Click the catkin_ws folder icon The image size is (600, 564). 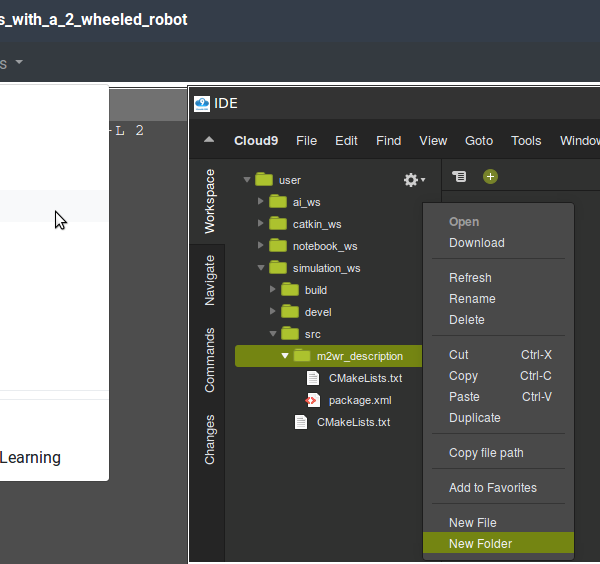click(x=278, y=223)
